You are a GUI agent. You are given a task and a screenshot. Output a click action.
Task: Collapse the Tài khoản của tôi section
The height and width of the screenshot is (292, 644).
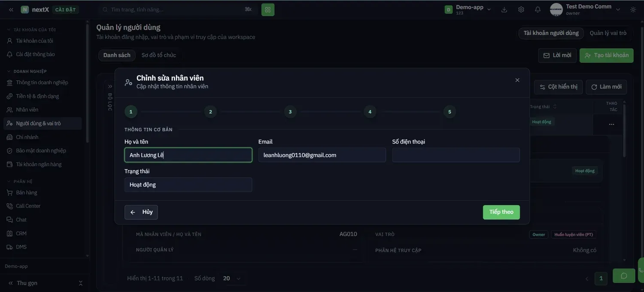point(32,30)
